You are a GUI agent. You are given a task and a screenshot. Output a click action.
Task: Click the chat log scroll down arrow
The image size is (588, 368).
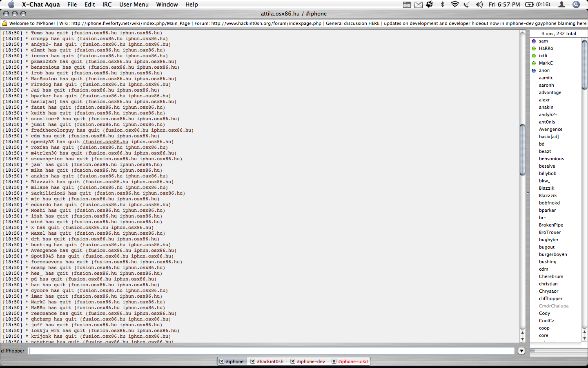[x=522, y=339]
